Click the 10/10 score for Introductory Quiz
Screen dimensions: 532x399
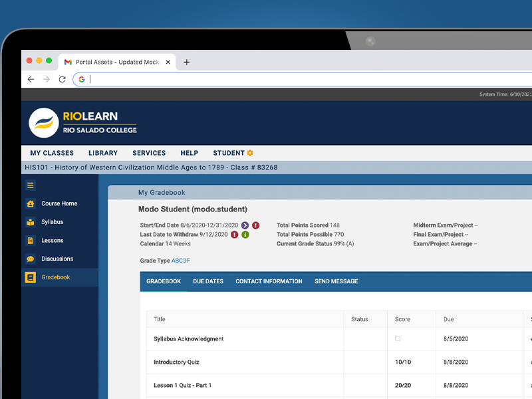[403, 362]
